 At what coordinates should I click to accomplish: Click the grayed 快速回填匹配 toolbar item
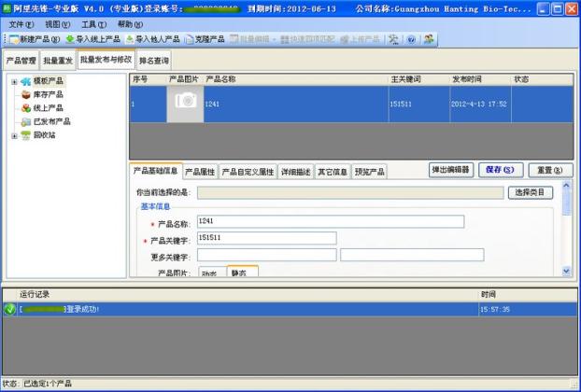pos(307,39)
